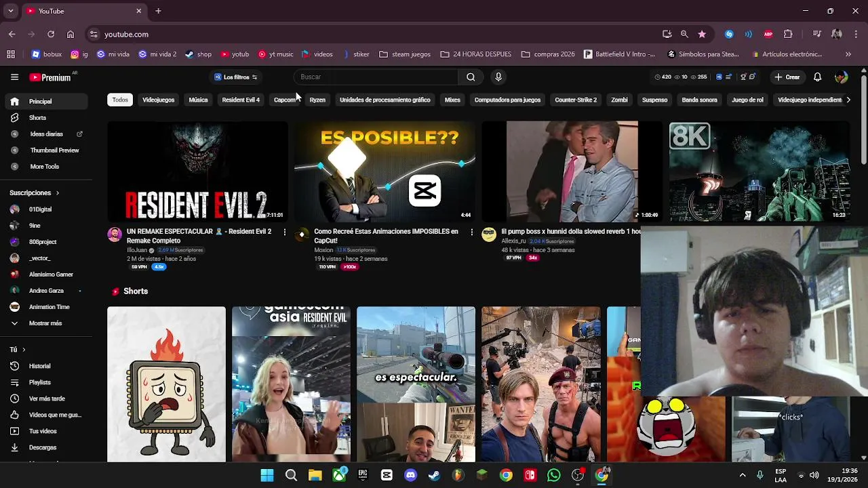Open Thumbnail Preview in the sidebar

pos(45,150)
